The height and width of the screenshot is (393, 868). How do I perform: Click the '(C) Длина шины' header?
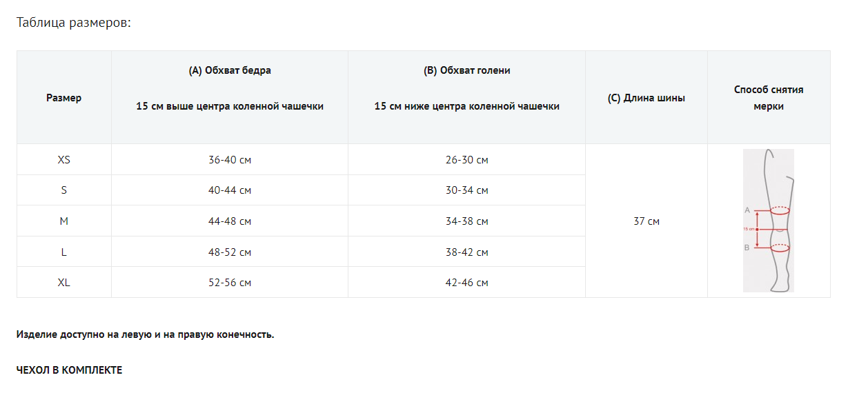(647, 98)
